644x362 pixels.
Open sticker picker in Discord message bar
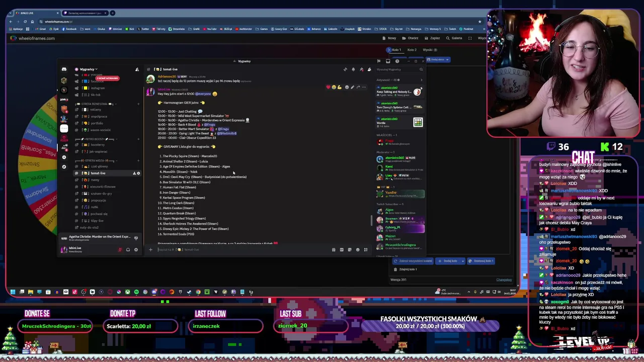[x=350, y=249]
